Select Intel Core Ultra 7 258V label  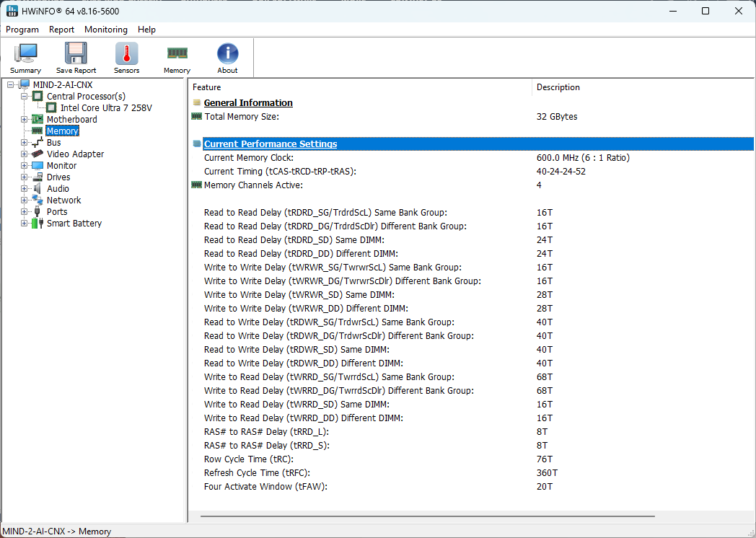pos(106,108)
